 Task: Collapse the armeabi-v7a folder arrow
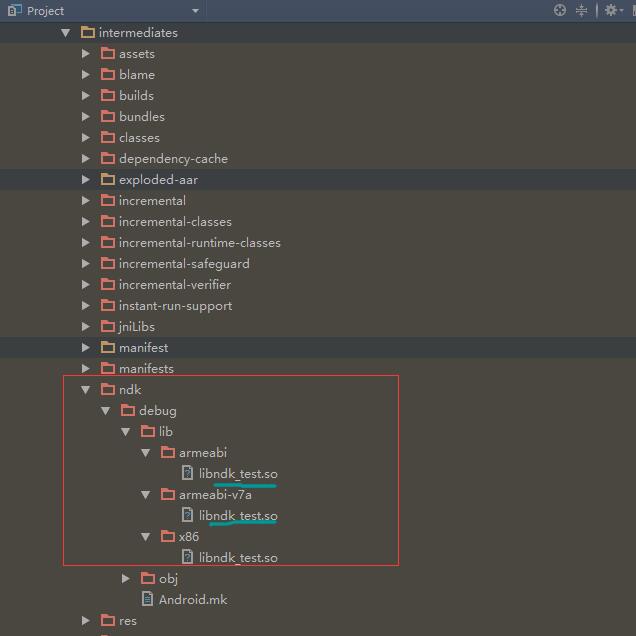(x=145, y=494)
